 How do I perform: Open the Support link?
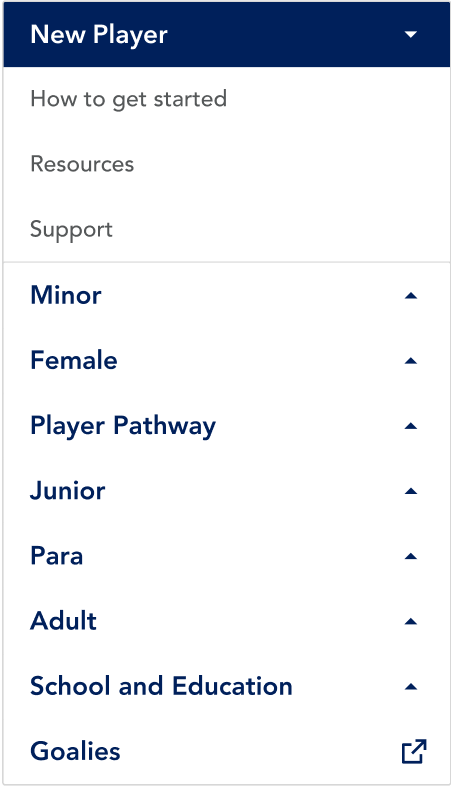(x=71, y=230)
